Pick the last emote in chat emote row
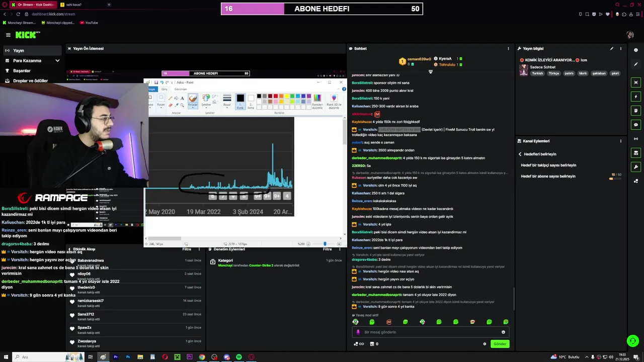Image resolution: width=644 pixels, height=362 pixels. click(x=506, y=322)
